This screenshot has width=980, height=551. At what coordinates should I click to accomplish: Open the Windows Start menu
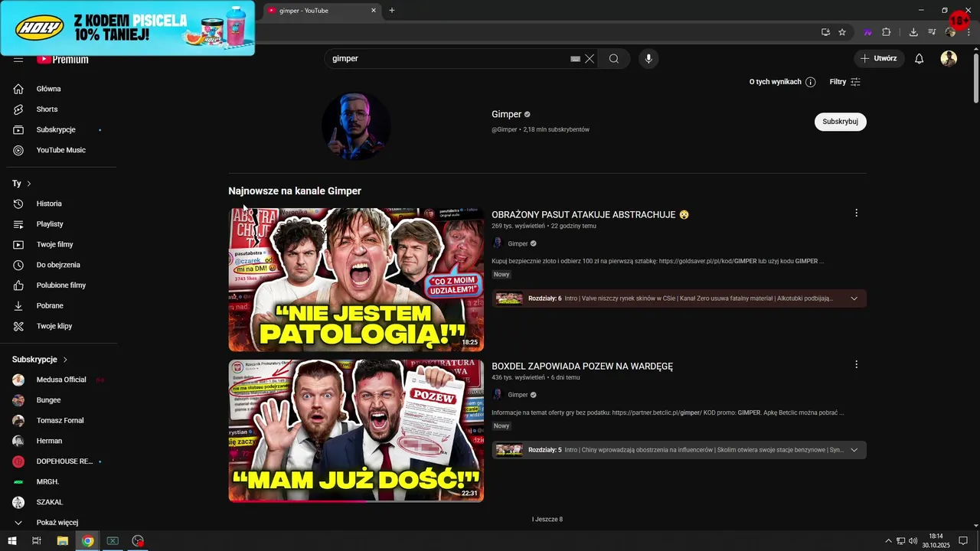click(x=12, y=541)
